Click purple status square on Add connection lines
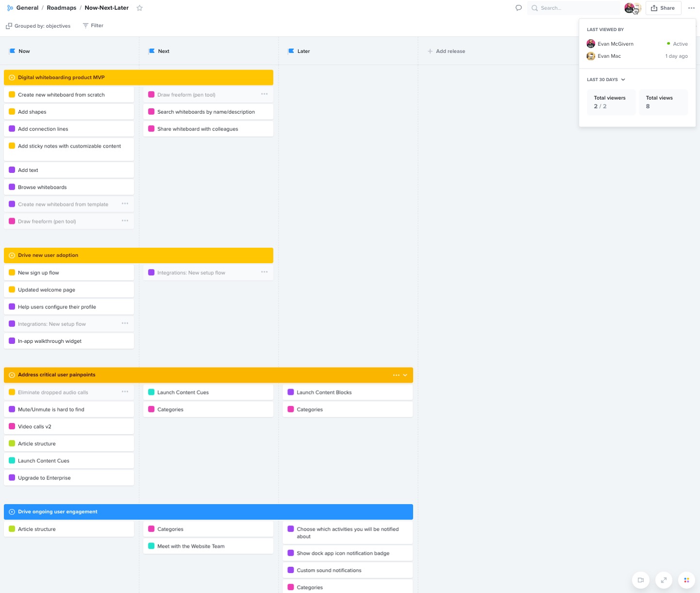The image size is (700, 593). [12, 129]
